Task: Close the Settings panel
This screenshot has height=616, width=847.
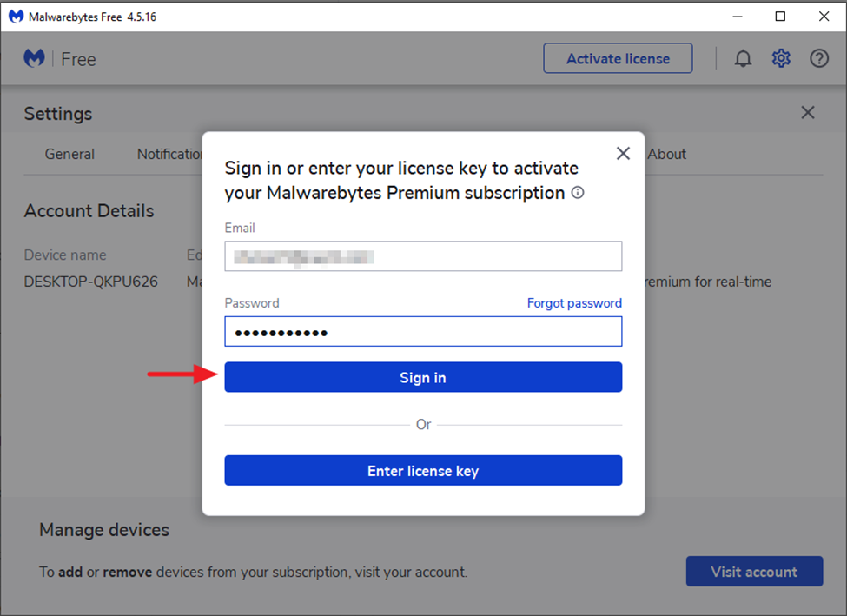Action: pos(808,113)
